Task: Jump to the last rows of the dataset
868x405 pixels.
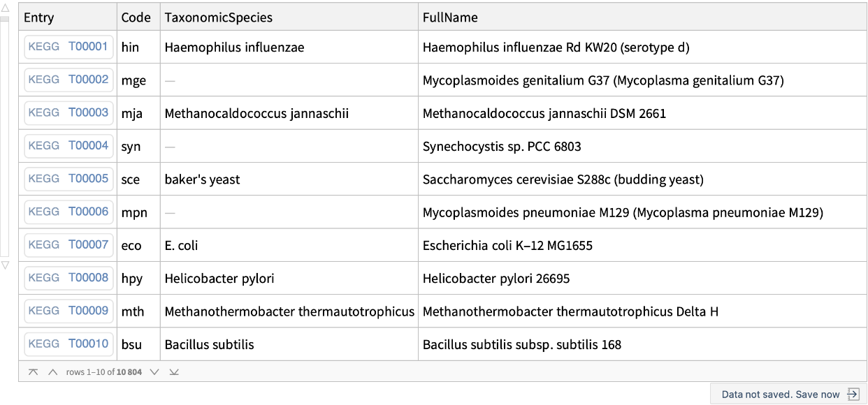Action: coord(174,372)
